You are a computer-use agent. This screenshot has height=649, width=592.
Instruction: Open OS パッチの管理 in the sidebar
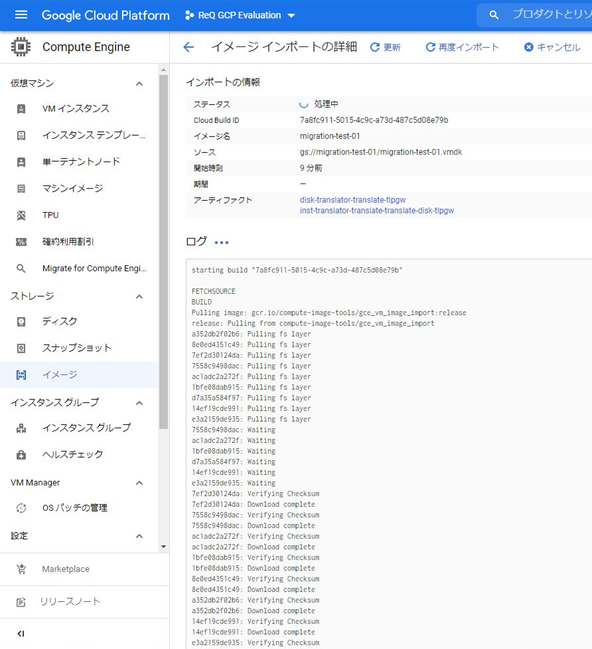(75, 508)
